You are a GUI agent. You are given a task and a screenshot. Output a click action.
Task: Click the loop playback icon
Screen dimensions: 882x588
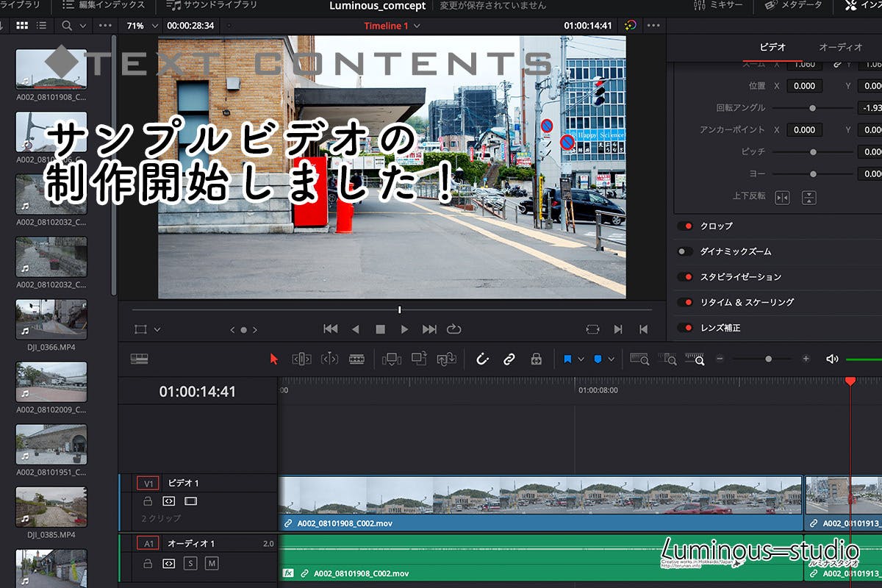(453, 329)
